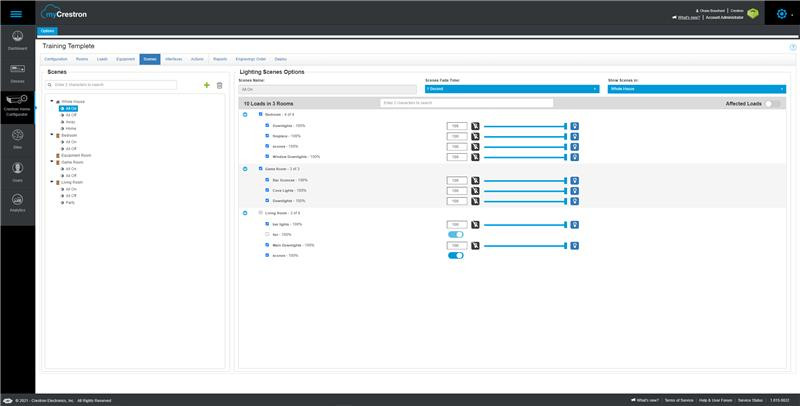Switch to the Interfaces tab

coord(173,59)
